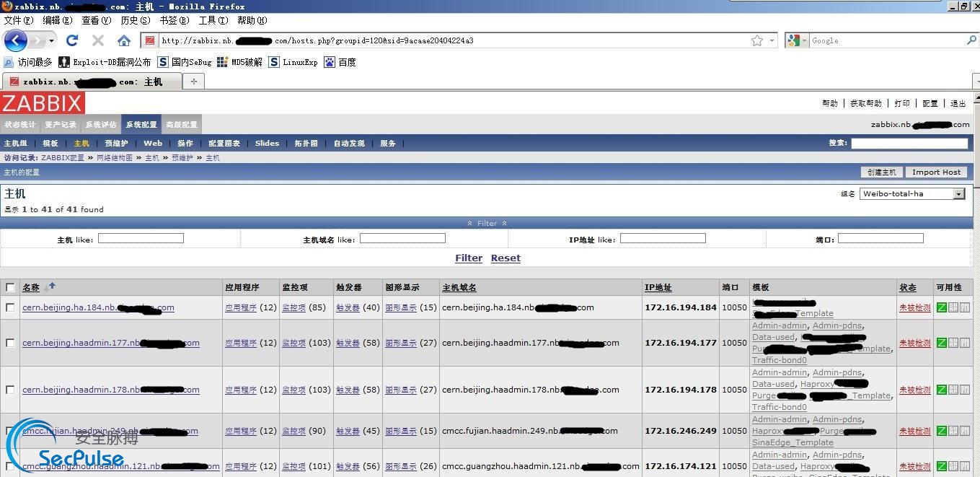Open the search engine selector dropdown

(x=797, y=40)
